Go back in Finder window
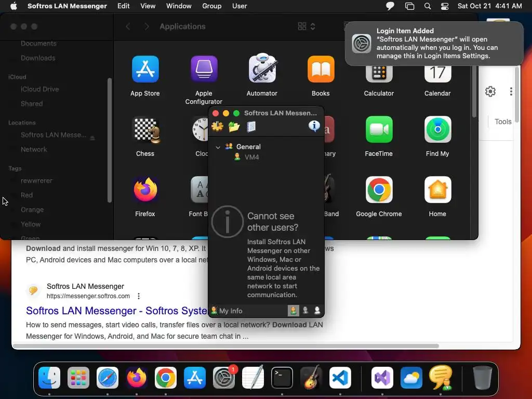Screen dimensions: 532x399 128,26
